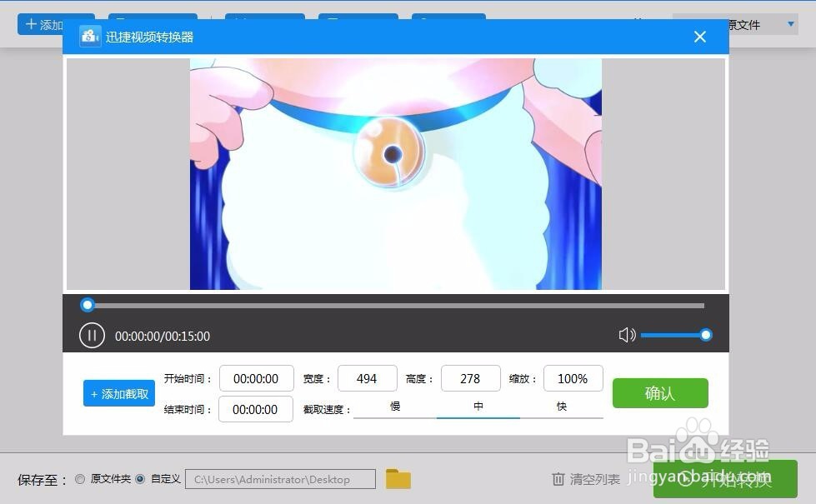
Task: Select 原文件夹 radio in main window
Action: coord(80,479)
